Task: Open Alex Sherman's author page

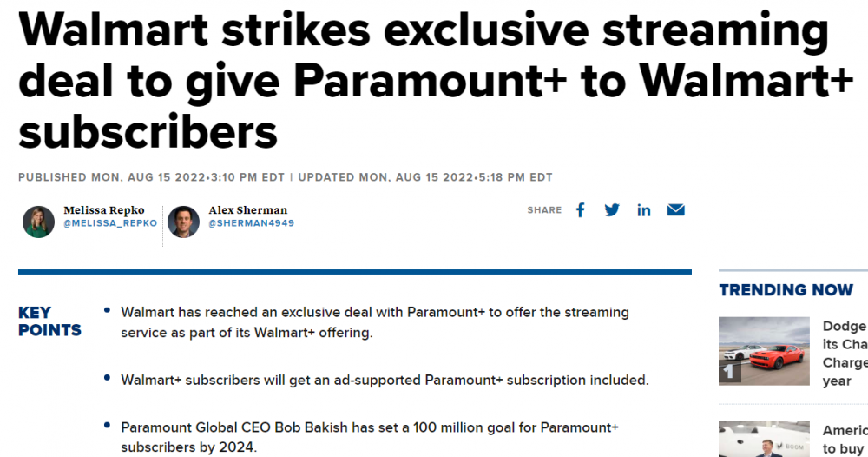Action: (x=248, y=210)
